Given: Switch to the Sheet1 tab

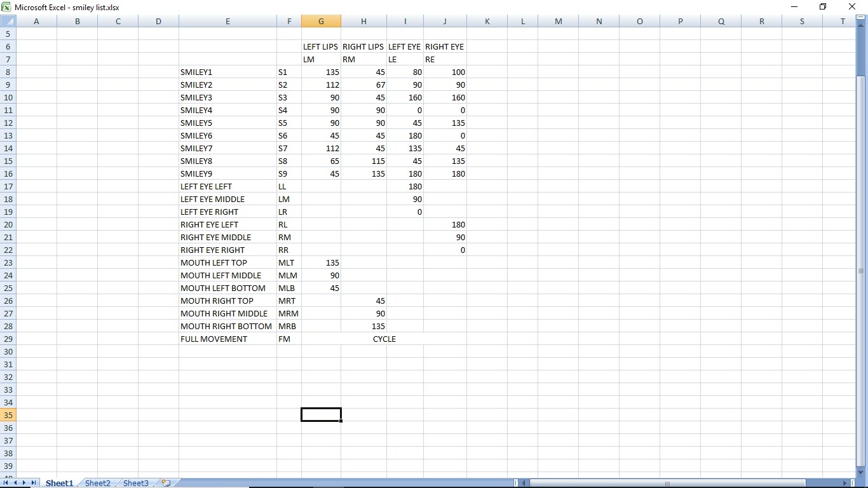Looking at the screenshot, I should 59,483.
